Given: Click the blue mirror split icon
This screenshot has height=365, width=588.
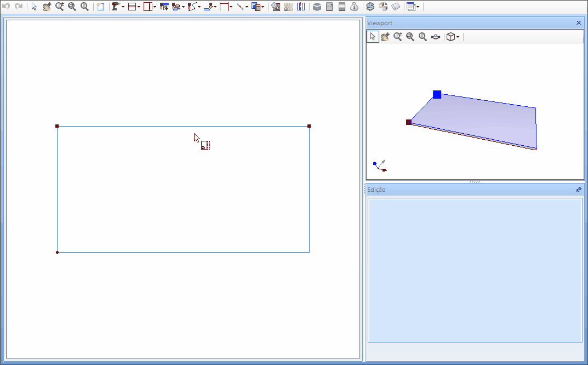Looking at the screenshot, I should pos(301,7).
